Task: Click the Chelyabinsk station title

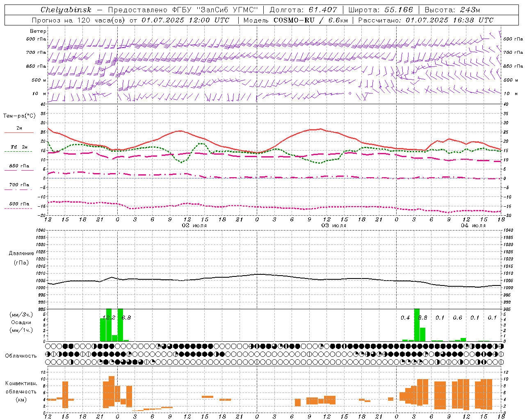Action: click(x=66, y=10)
